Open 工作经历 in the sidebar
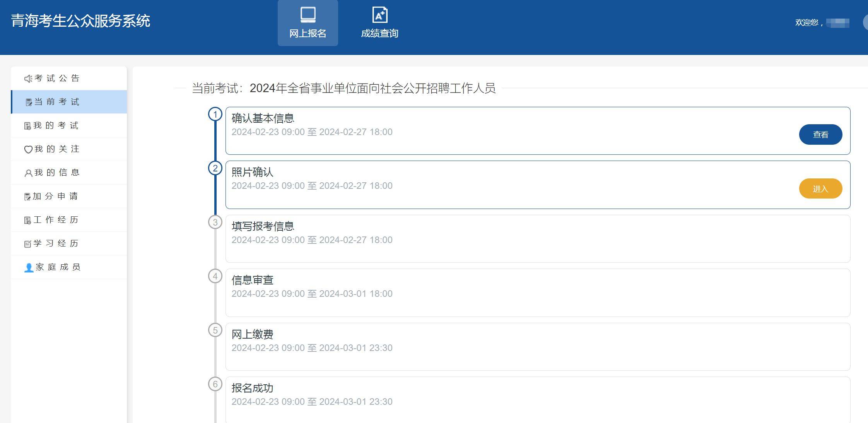 point(56,220)
